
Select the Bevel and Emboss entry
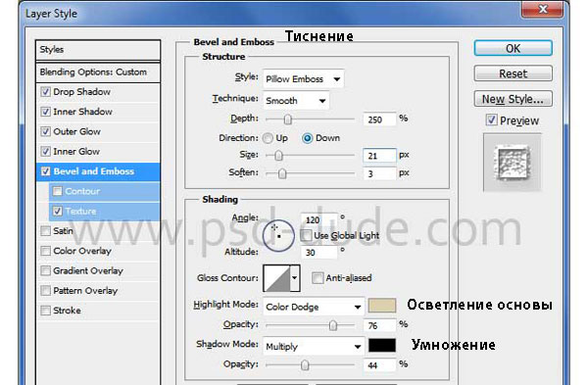tap(94, 171)
